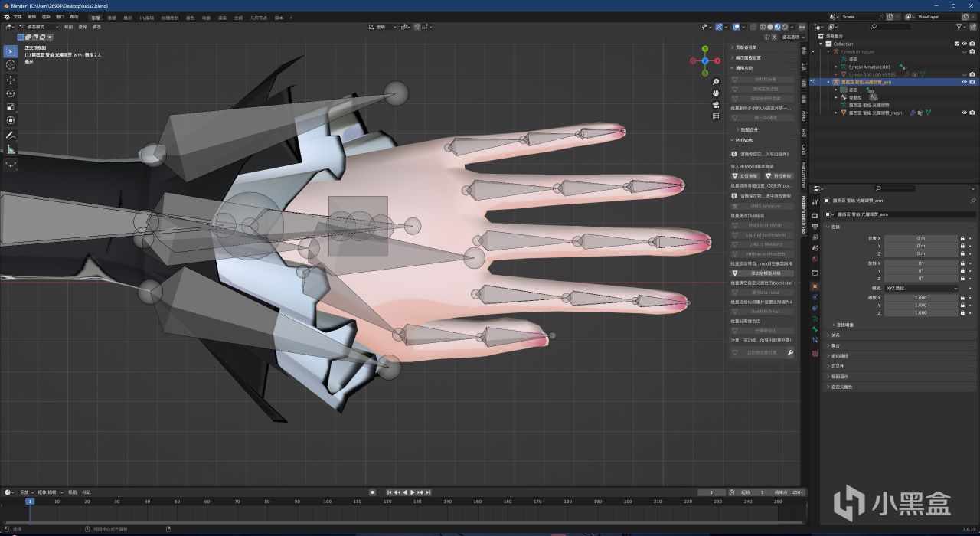Click the timeline 结束点 250 field

[789, 492]
